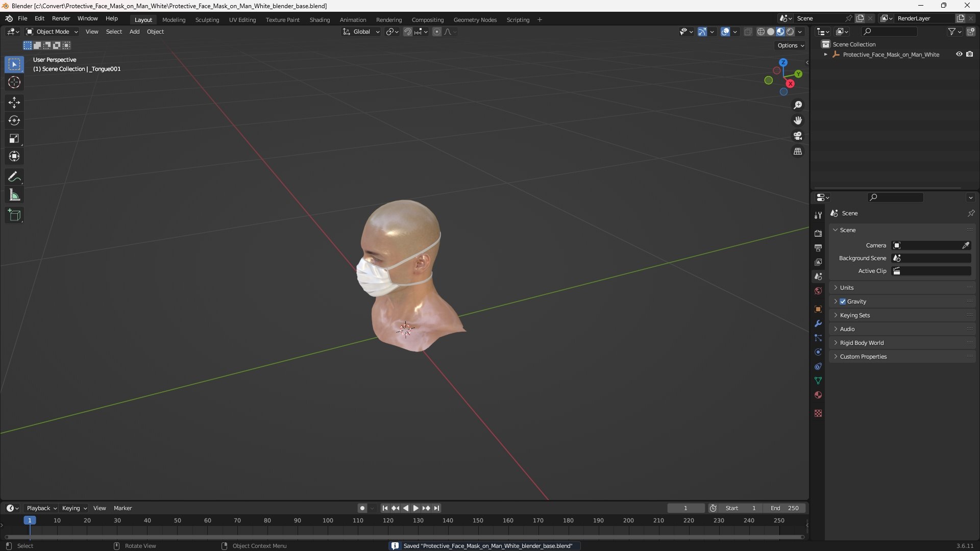Open the Playback dropdown in timeline

[x=41, y=508]
